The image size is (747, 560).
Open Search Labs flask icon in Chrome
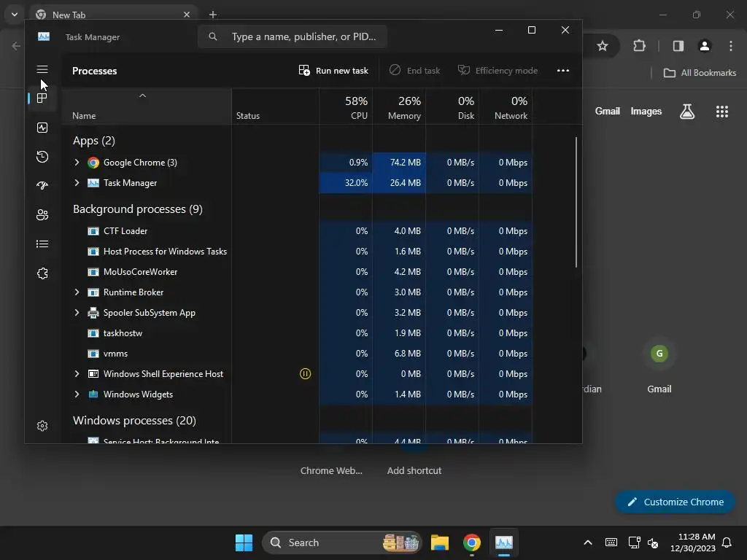pos(687,112)
